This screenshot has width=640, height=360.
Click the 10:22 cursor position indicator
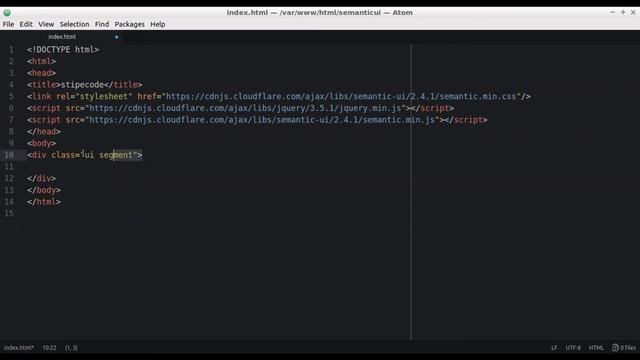coord(49,348)
